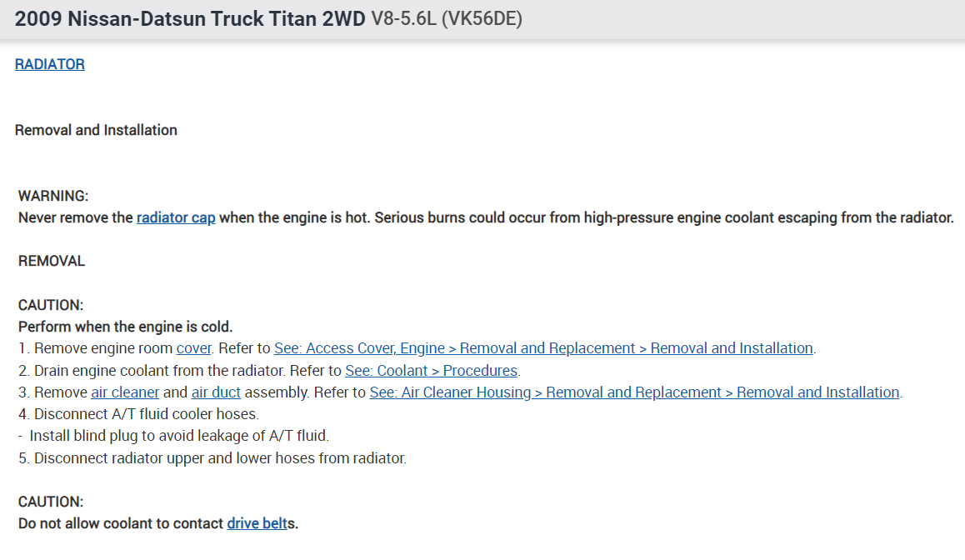Open the Air Cleaner Housing removal reference link
The width and height of the screenshot is (965, 560).
(635, 392)
